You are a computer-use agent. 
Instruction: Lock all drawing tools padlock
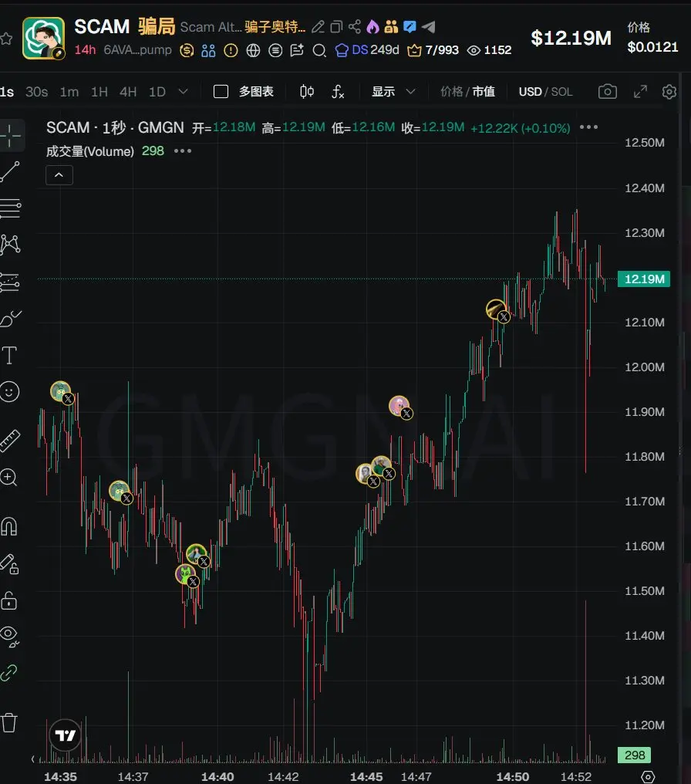[9, 600]
